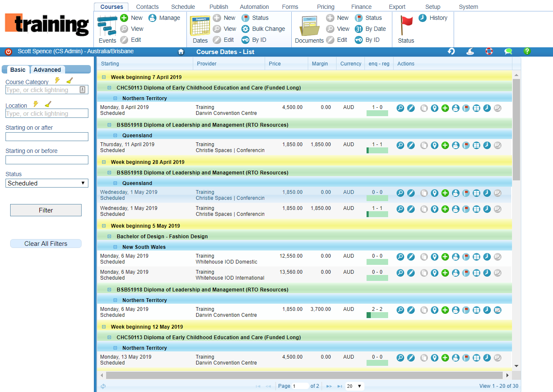Click the vertical scrollbar down arrow
The width and height of the screenshot is (553, 392).
pyautogui.click(x=516, y=366)
